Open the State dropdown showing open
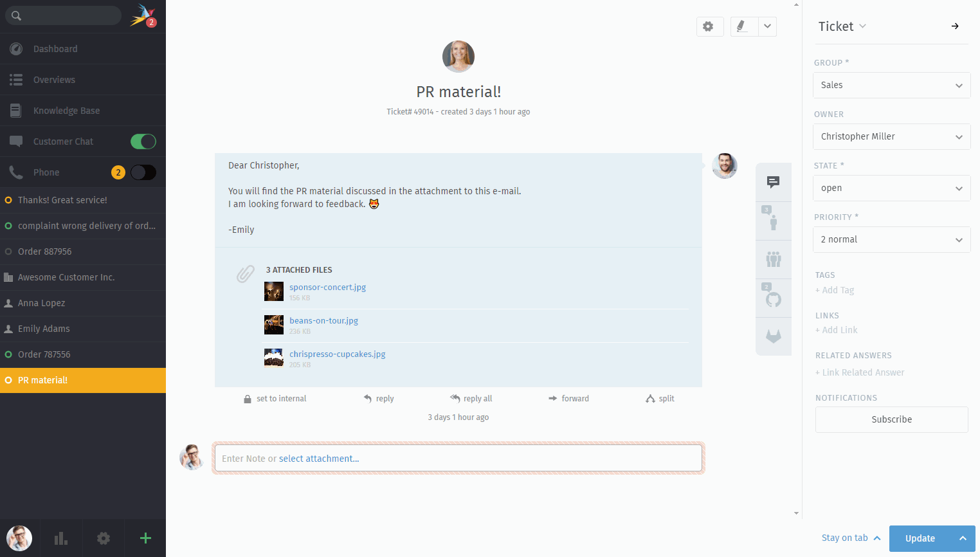Viewport: 980px width, 557px height. pyautogui.click(x=891, y=188)
